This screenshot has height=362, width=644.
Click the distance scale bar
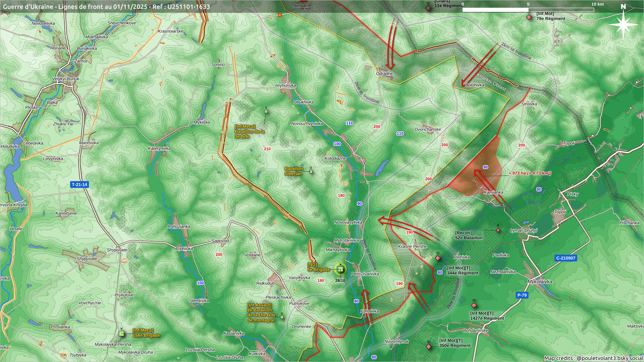(528, 10)
